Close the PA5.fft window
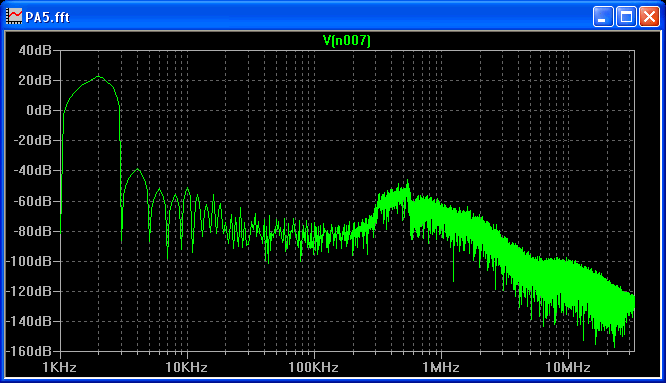 [649, 17]
